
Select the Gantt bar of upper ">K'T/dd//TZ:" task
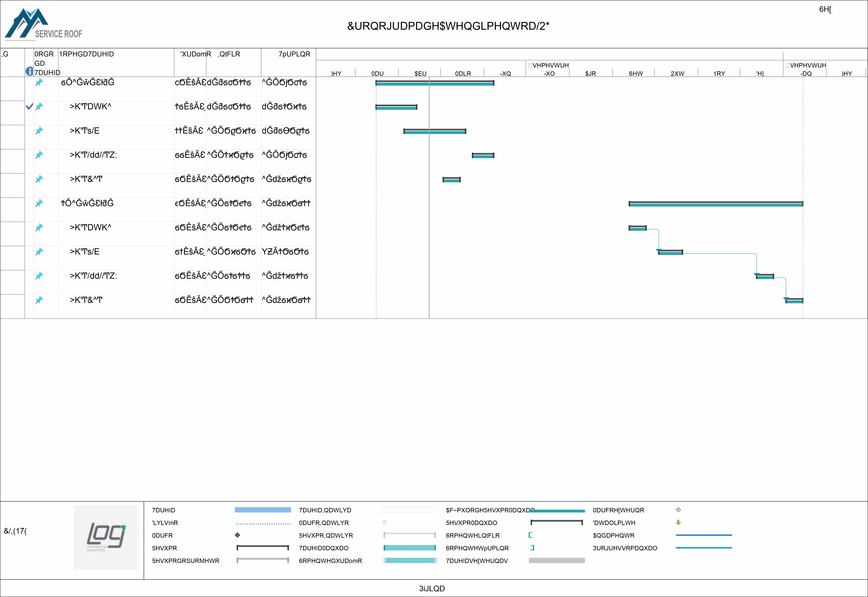(x=483, y=156)
